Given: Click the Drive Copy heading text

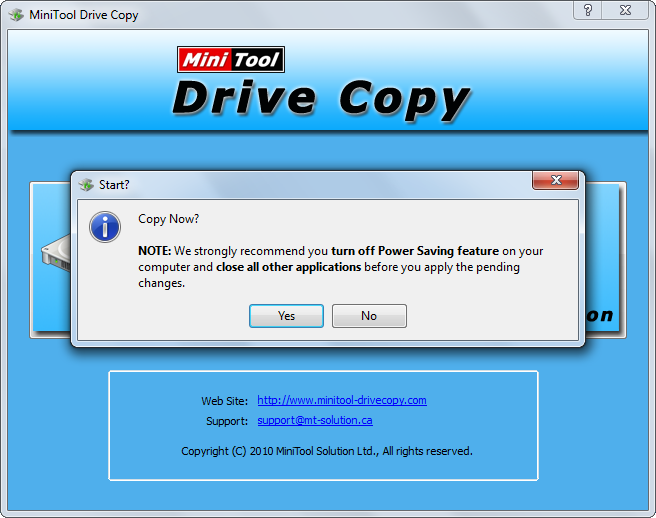Looking at the screenshot, I should pyautogui.click(x=321, y=100).
